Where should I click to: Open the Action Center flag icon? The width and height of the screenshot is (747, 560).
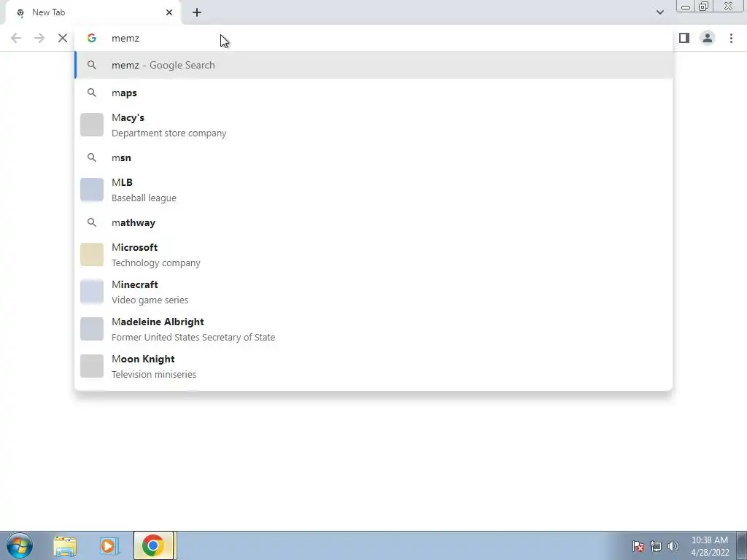click(x=638, y=546)
